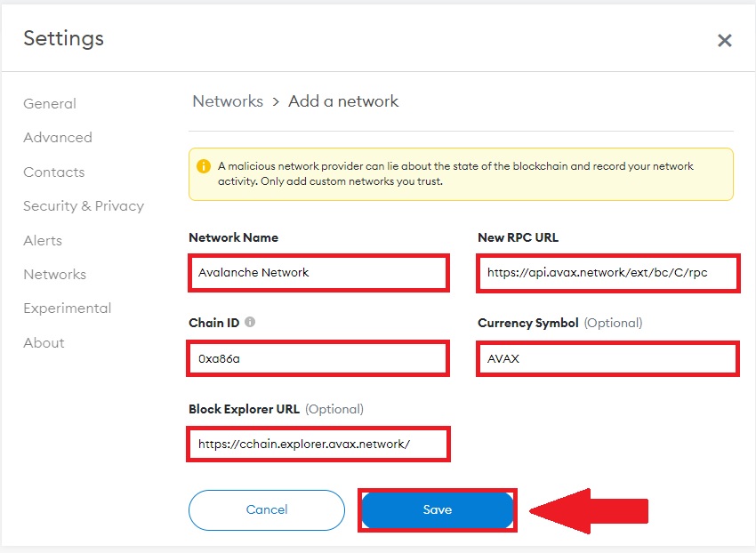
Task: Go to Contacts settings
Action: [54, 172]
